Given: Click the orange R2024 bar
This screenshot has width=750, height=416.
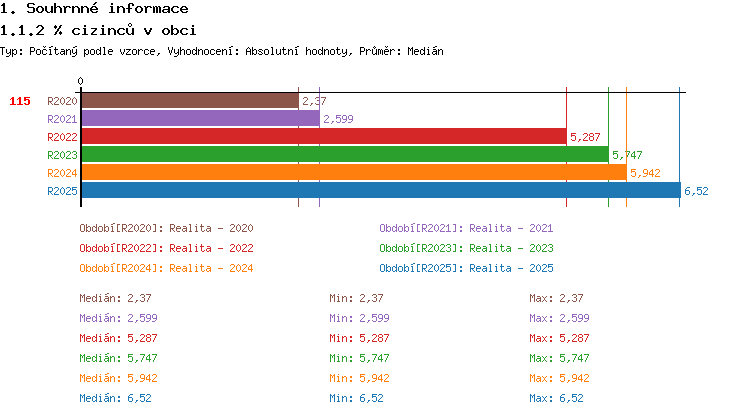Looking at the screenshot, I should (353, 173).
